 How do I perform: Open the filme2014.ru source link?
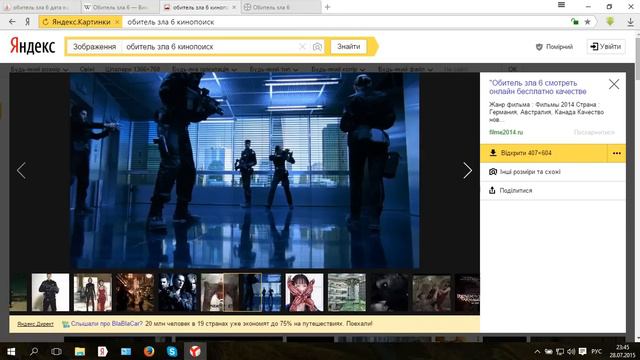point(506,132)
